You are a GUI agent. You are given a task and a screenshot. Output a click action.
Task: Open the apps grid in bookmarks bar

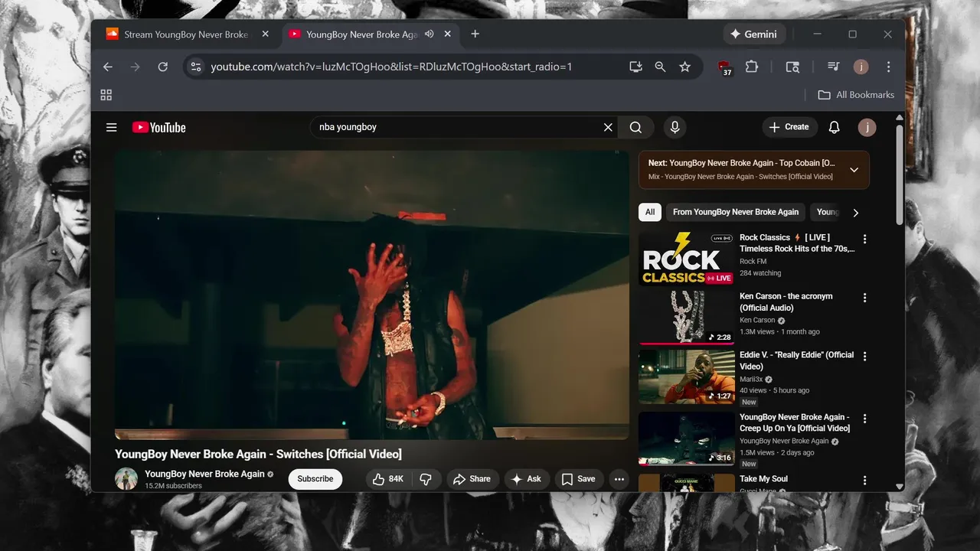coord(106,95)
